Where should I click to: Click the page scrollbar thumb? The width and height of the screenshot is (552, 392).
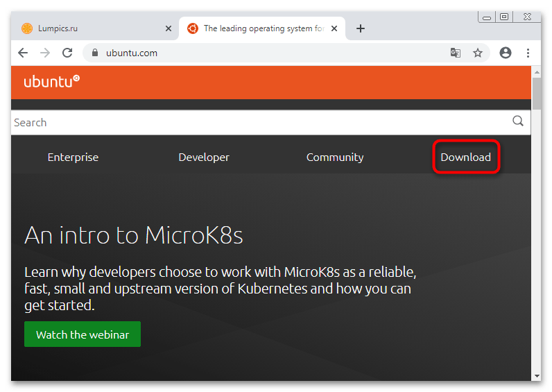coord(537,94)
